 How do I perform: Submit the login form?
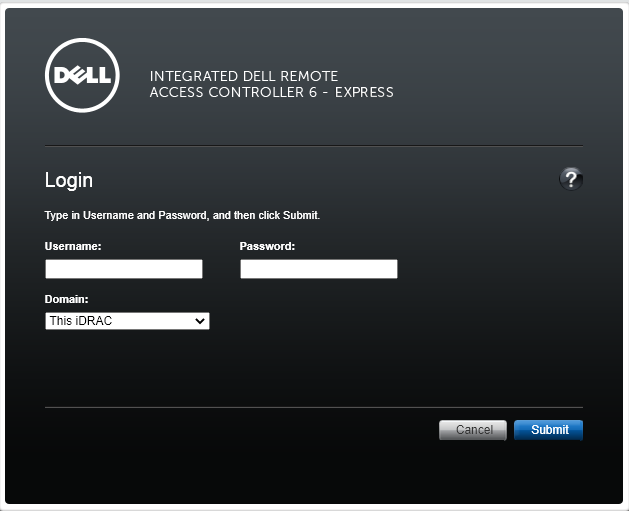click(x=548, y=430)
